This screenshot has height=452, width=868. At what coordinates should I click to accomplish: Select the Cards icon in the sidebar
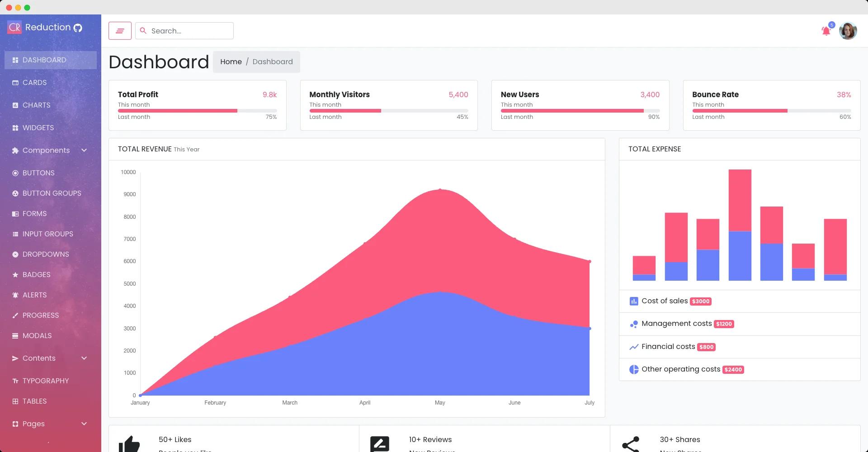14,82
